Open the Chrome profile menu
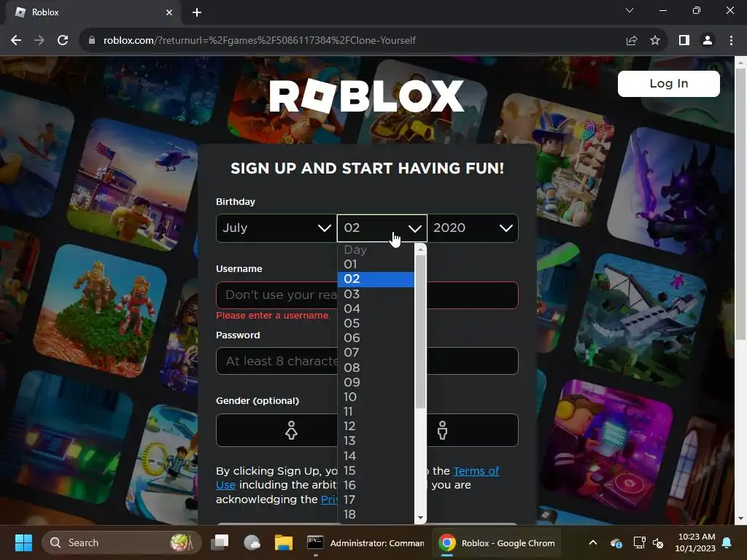 tap(708, 41)
